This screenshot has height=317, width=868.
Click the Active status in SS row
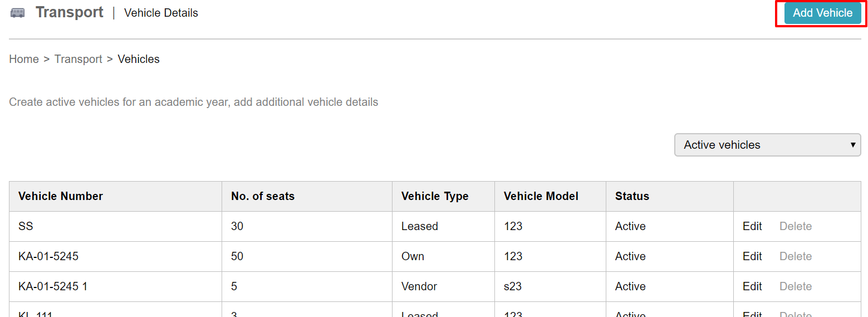coord(670,226)
